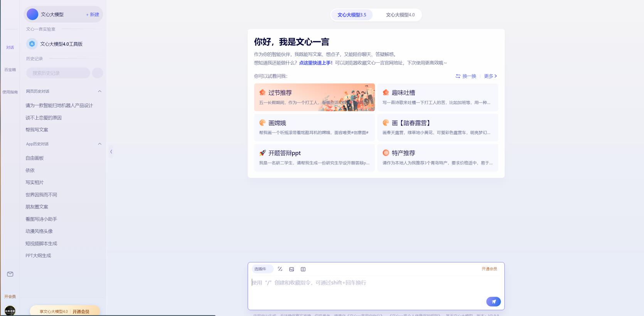
Task: Click the 趣味吐槽 card icon
Action: (386, 92)
